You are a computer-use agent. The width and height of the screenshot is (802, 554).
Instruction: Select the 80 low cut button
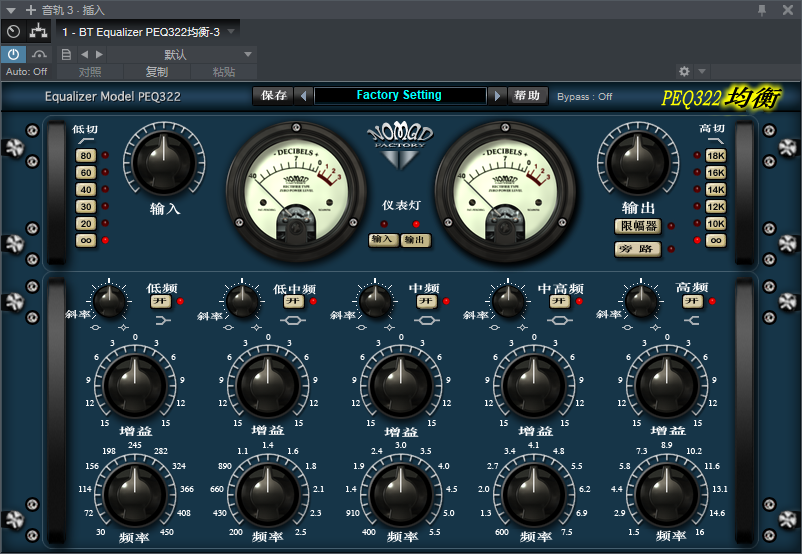(86, 156)
